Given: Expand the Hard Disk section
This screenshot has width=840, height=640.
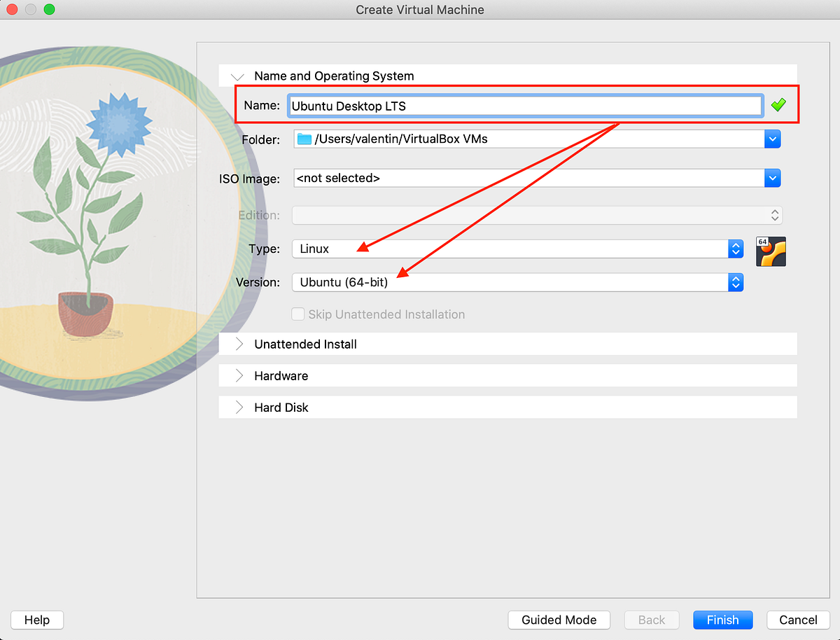Looking at the screenshot, I should click(x=239, y=407).
